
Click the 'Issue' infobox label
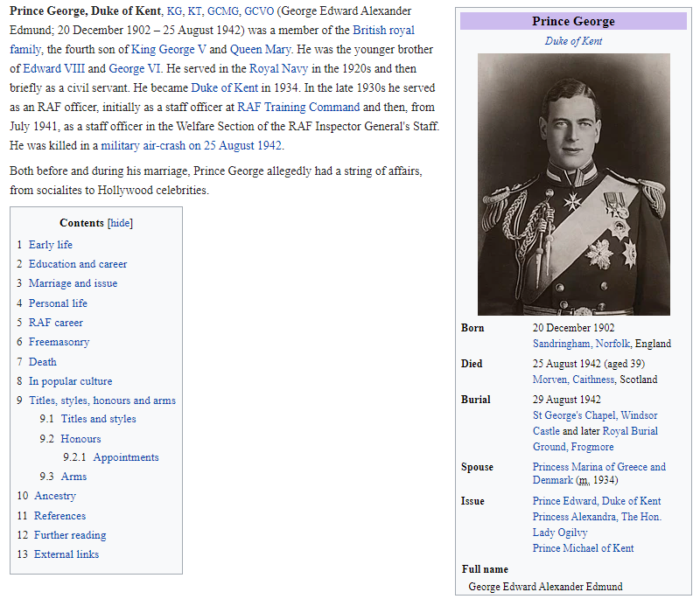(x=472, y=501)
